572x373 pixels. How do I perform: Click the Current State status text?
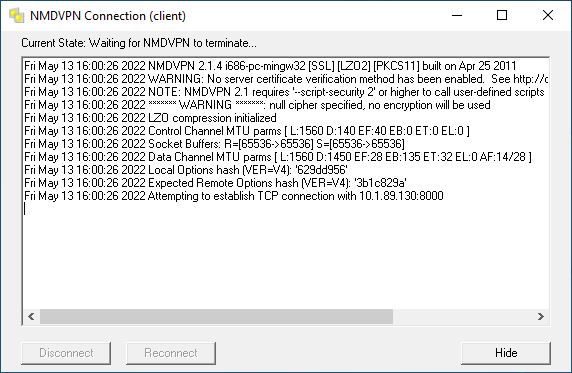coord(139,43)
